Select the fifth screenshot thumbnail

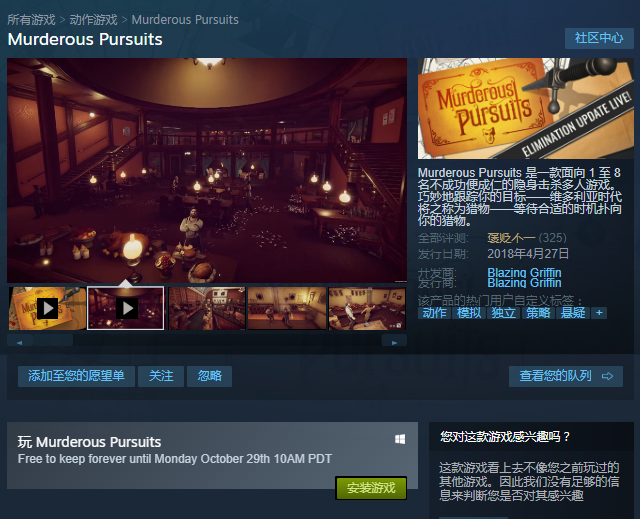[367, 308]
